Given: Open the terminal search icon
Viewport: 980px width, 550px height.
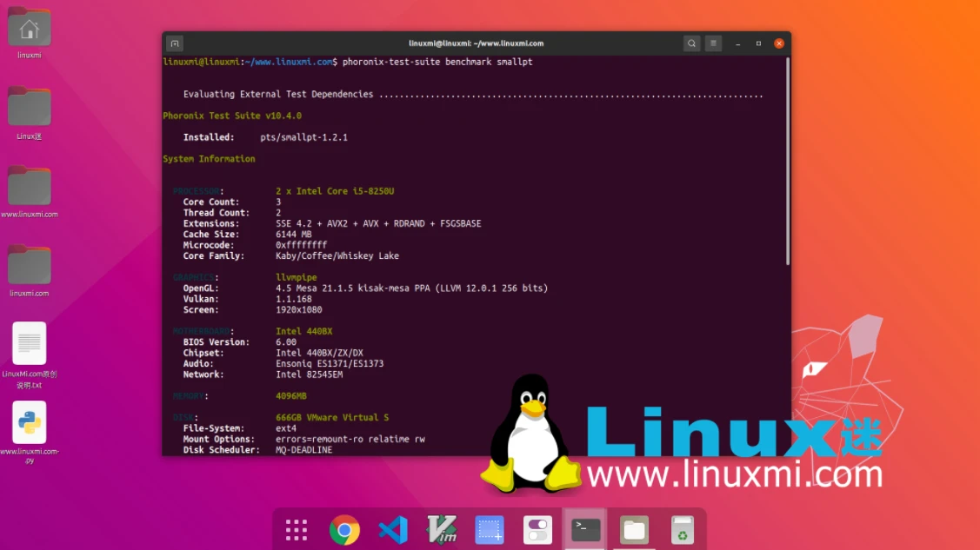Looking at the screenshot, I should pos(691,43).
